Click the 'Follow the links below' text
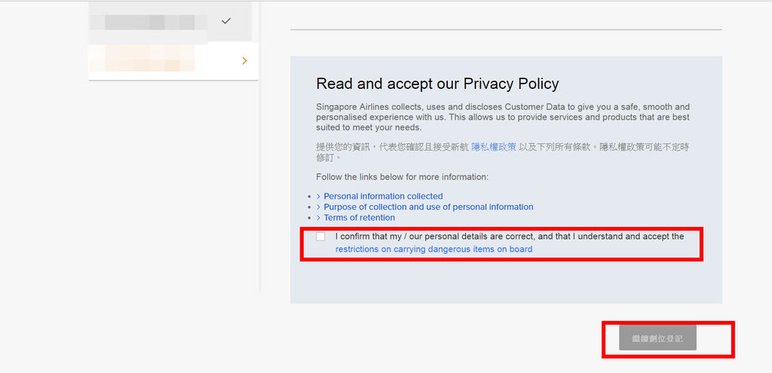 coord(402,177)
